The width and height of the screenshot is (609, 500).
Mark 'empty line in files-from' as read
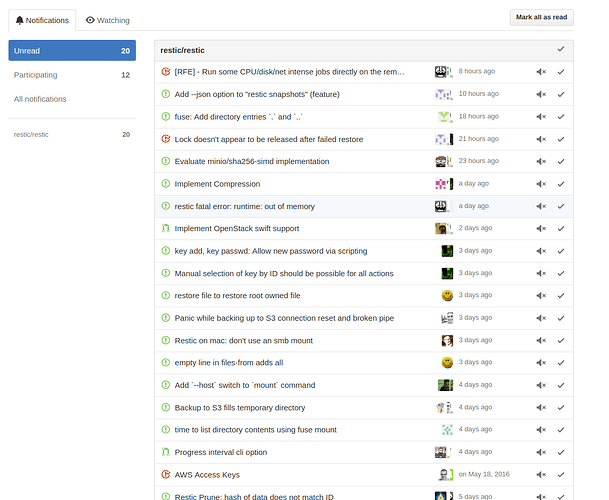point(561,363)
